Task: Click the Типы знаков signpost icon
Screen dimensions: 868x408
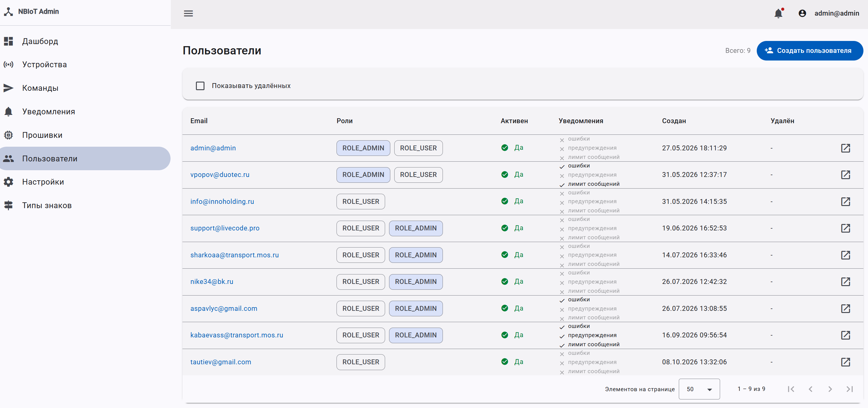Action: pyautogui.click(x=9, y=205)
